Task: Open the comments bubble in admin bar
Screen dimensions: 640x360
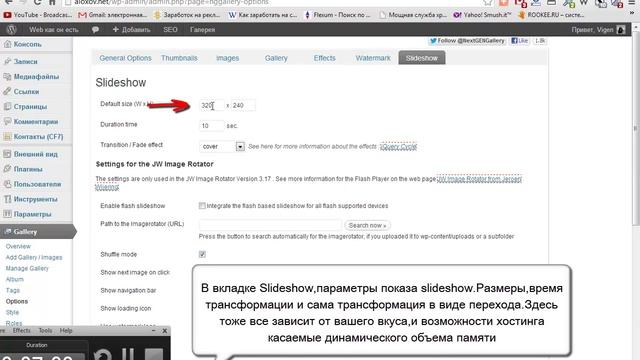Action: pyautogui.click(x=95, y=29)
